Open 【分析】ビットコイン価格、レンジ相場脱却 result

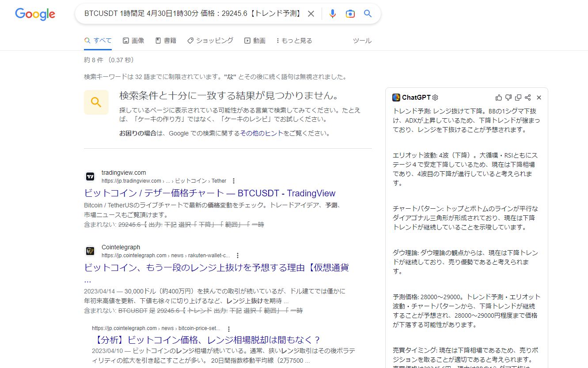coord(206,340)
